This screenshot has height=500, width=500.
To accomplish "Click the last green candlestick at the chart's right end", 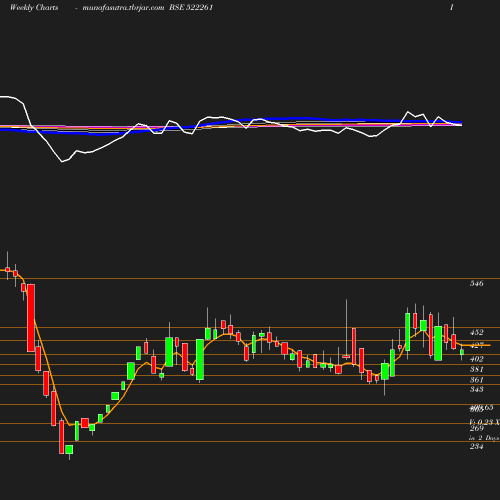I will coord(462,352).
